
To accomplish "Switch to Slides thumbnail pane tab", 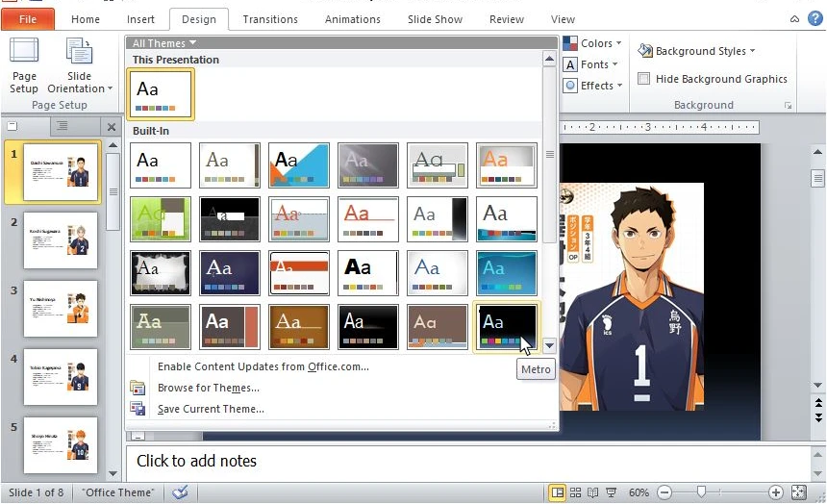I will point(13,126).
